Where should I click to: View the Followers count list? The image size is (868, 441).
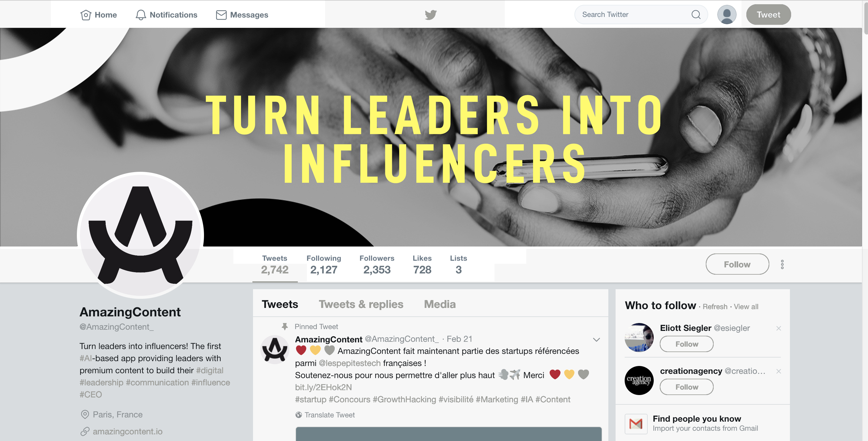[x=377, y=265]
